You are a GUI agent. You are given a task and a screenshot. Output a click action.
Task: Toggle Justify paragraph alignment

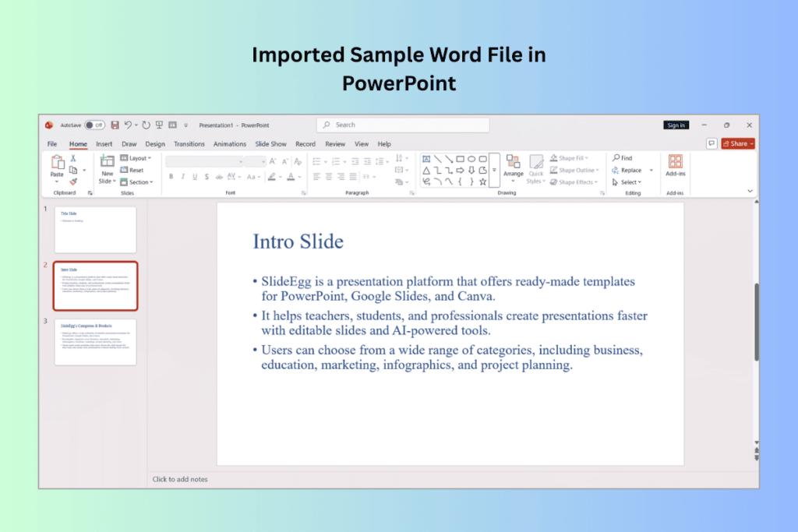pyautogui.click(x=353, y=177)
